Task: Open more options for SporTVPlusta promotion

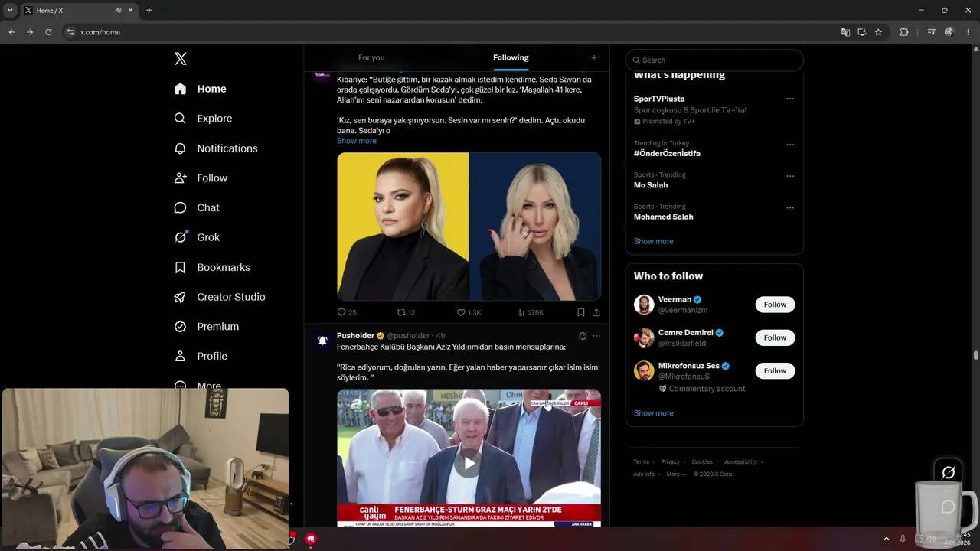Action: coord(790,99)
